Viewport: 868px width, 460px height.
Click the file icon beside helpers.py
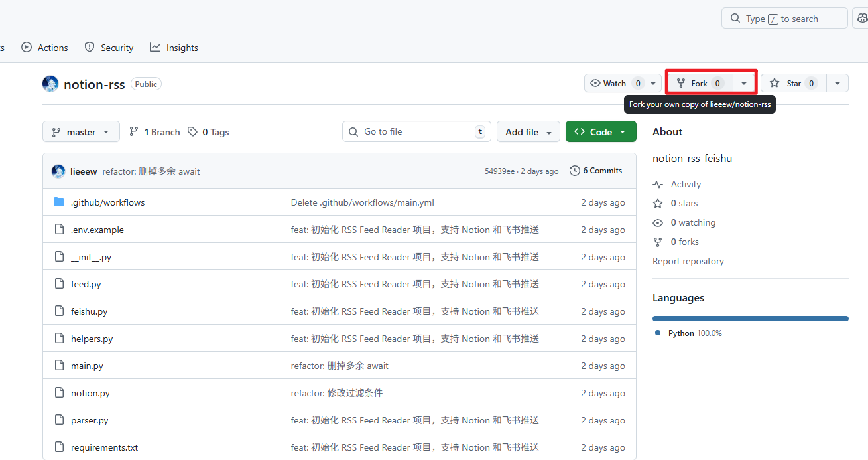click(59, 339)
